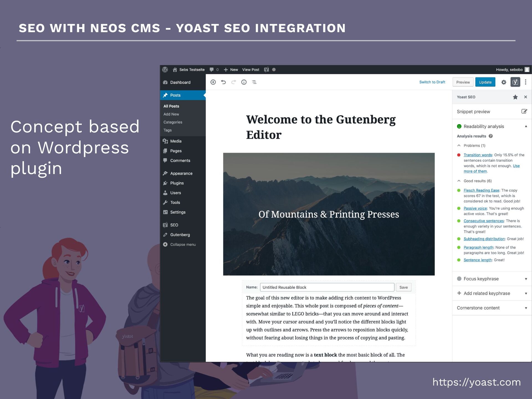
Task: Open the Paragraph length link
Action: click(x=479, y=247)
